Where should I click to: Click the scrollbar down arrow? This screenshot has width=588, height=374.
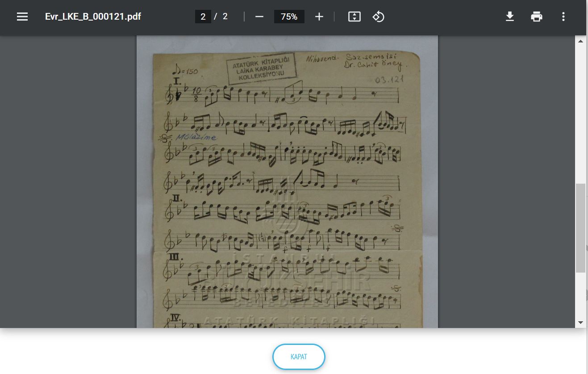(x=580, y=322)
